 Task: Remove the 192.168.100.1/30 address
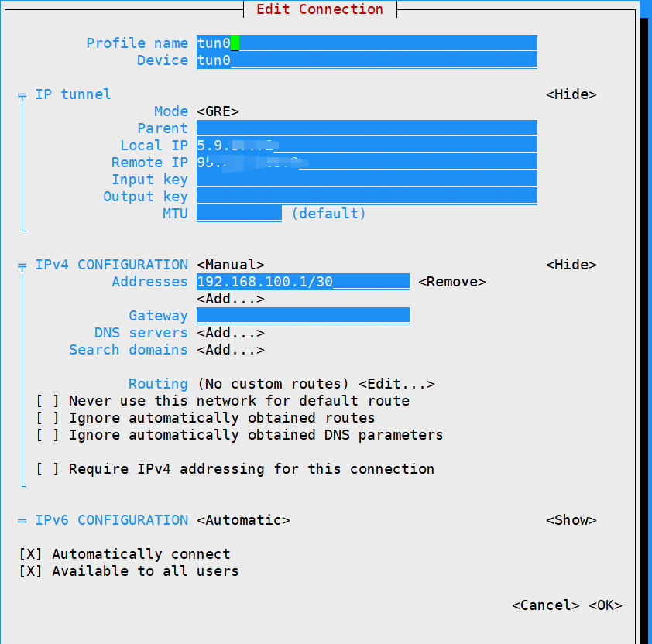[x=451, y=282]
